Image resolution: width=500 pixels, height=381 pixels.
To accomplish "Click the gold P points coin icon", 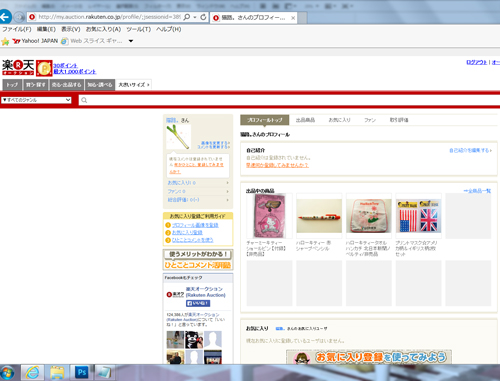I will [44, 68].
